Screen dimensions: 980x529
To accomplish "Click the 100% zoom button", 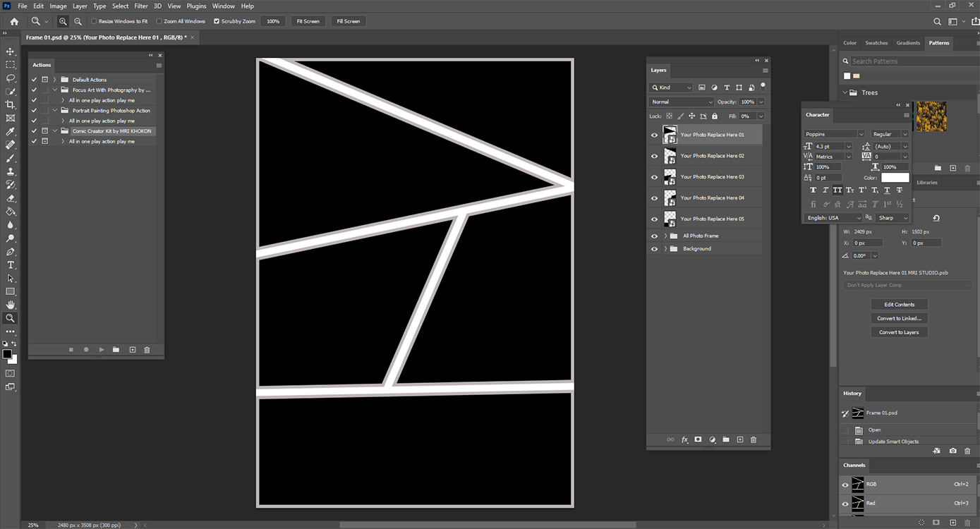I will [273, 21].
